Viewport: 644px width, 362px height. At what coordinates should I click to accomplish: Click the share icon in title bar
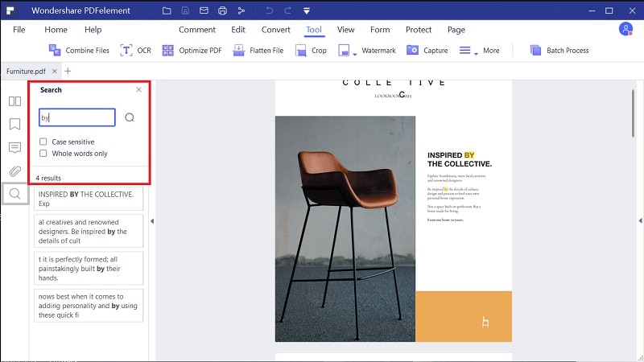(241, 10)
